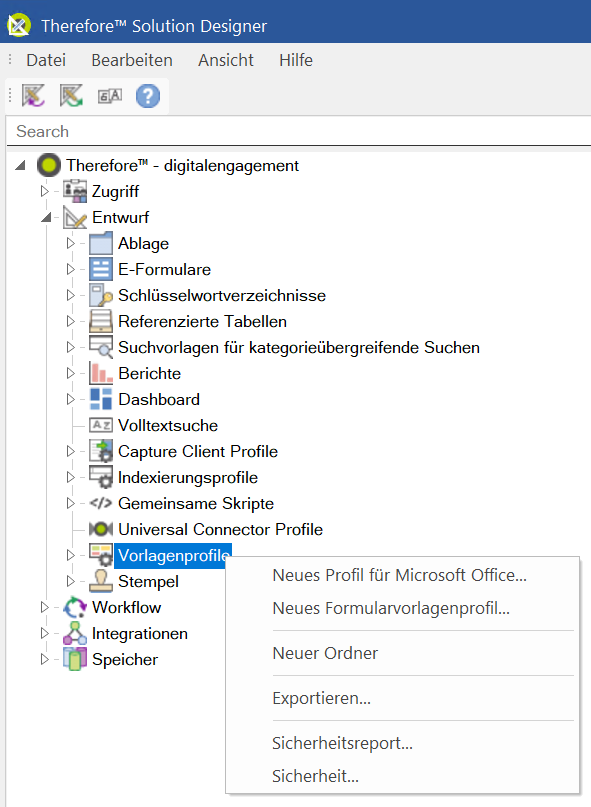Select the Universal Connector Profile item
The image size is (591, 807).
click(x=220, y=529)
